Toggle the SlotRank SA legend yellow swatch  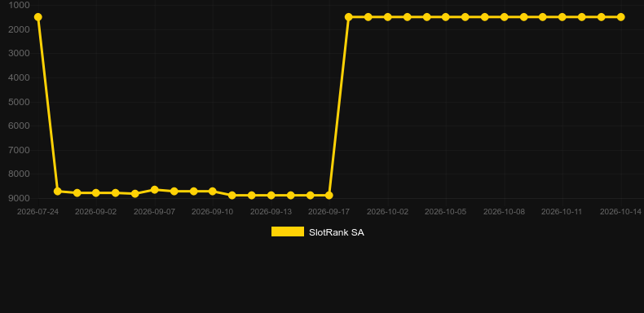coord(288,231)
